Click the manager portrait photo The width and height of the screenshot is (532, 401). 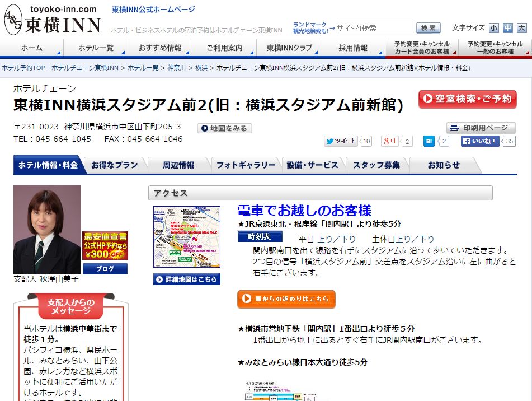[47, 229]
